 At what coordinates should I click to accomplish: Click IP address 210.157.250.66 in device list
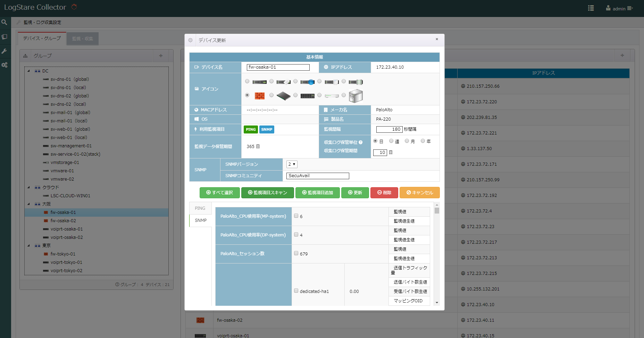483,86
